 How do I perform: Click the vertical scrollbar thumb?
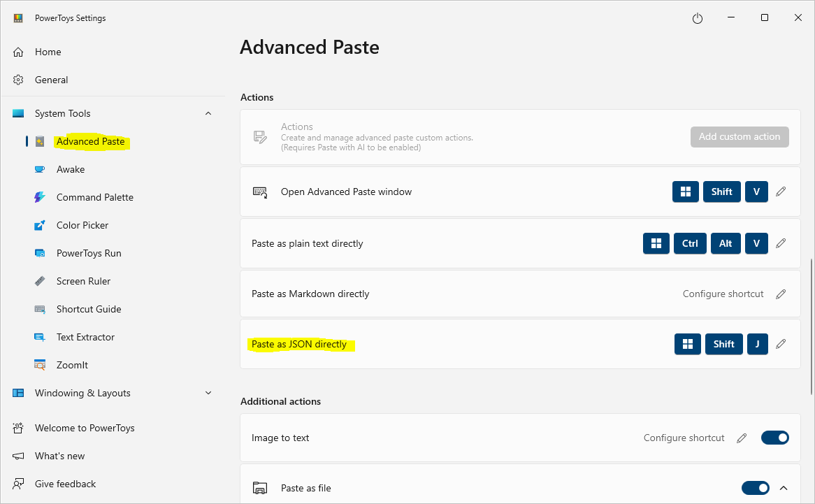(x=811, y=326)
